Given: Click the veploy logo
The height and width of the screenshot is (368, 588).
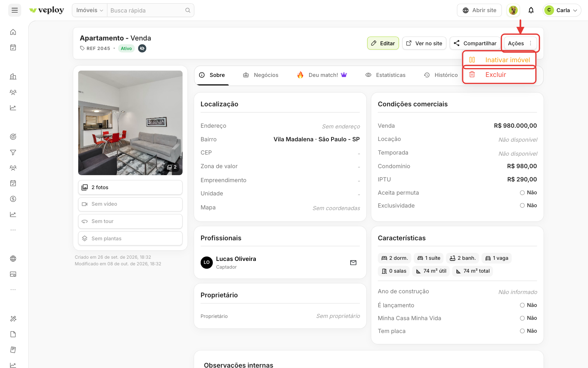Looking at the screenshot, I should click(47, 10).
